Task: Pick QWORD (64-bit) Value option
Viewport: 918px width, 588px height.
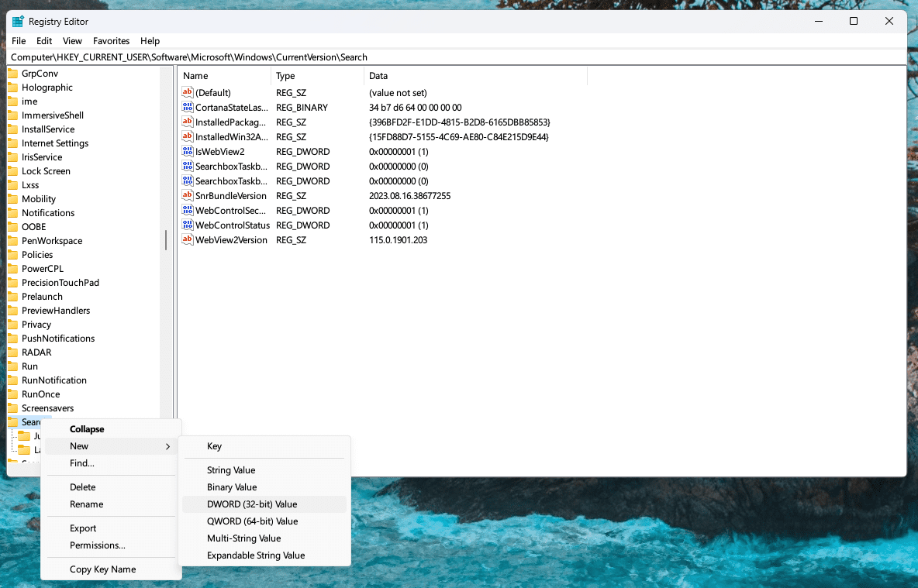Action: tap(264, 521)
